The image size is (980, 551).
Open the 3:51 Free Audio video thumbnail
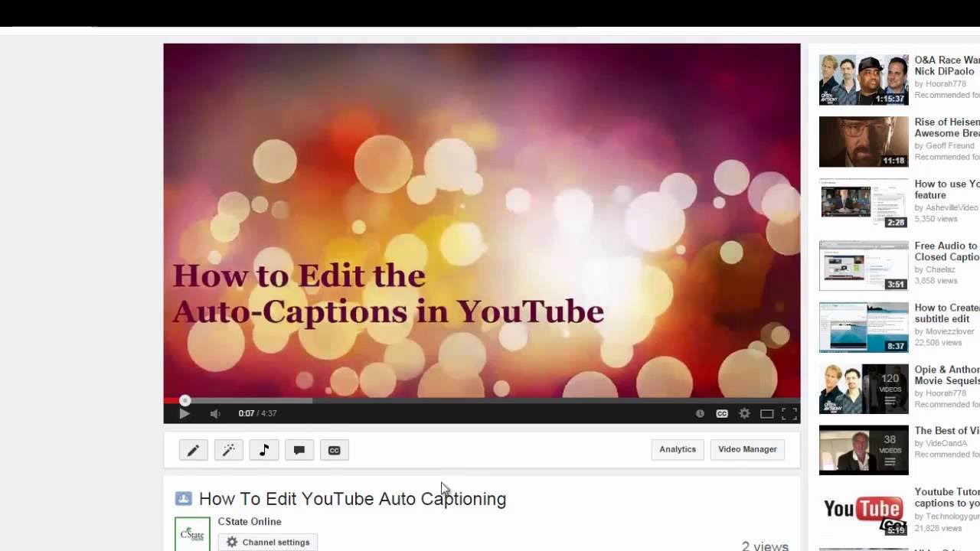click(x=864, y=266)
